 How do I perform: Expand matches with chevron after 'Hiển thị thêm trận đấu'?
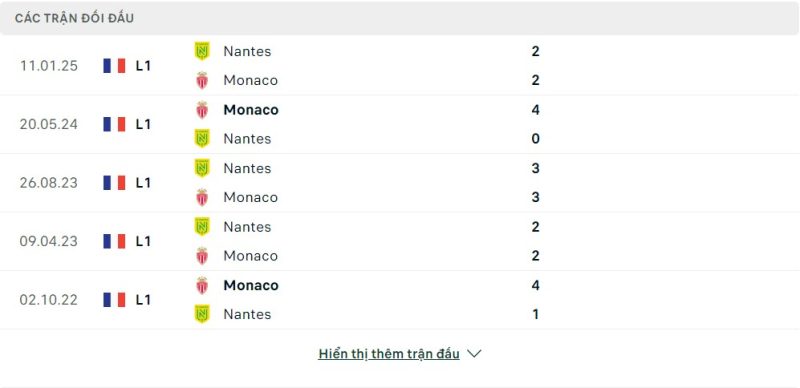pyautogui.click(x=474, y=353)
